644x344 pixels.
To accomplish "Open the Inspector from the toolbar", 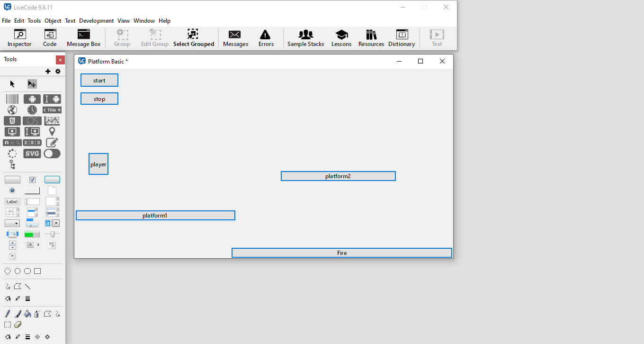I will [19, 38].
